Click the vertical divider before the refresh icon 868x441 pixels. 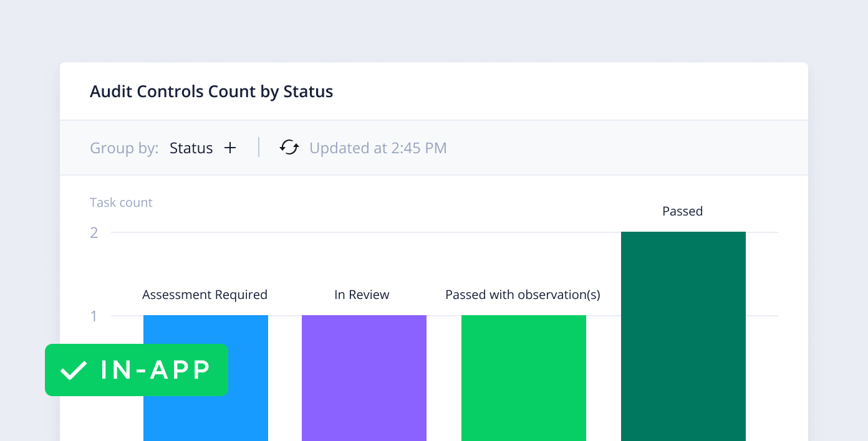coord(259,148)
